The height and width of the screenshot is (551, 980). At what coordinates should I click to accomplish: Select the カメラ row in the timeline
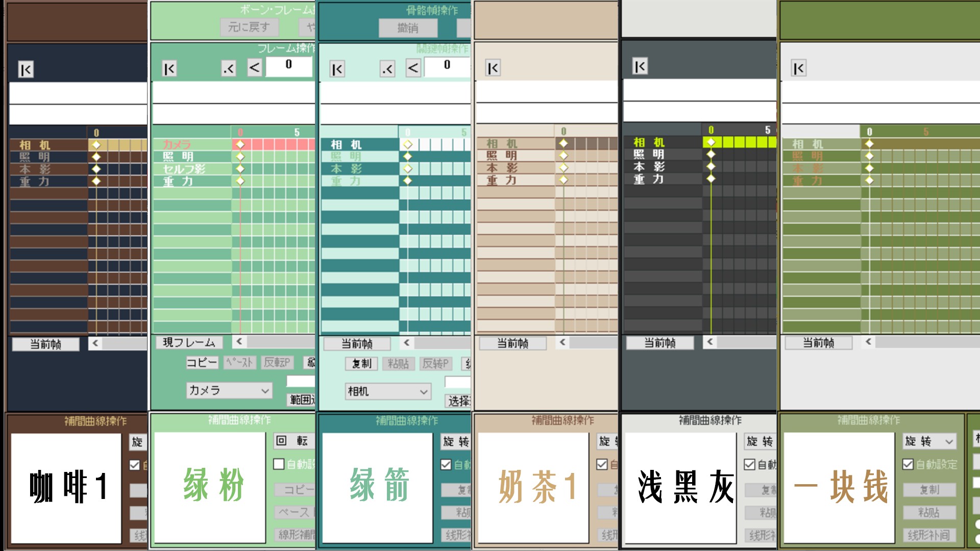(x=177, y=144)
